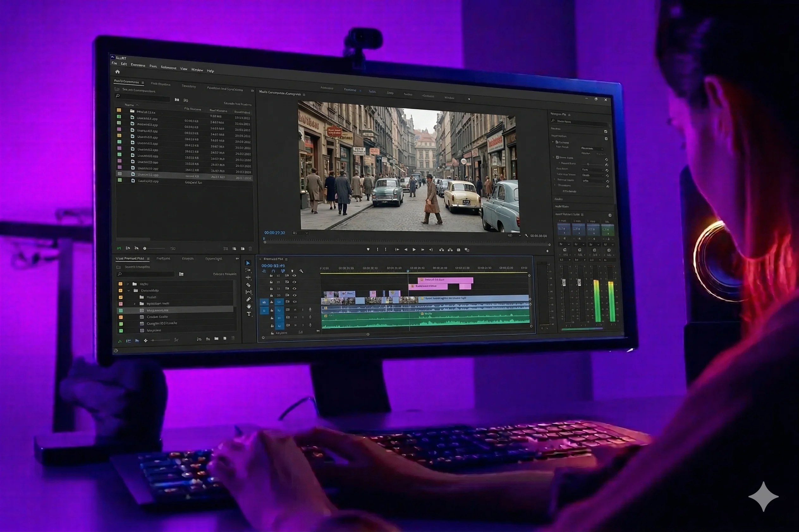Select the Type tool
The image size is (799, 532).
point(249,314)
